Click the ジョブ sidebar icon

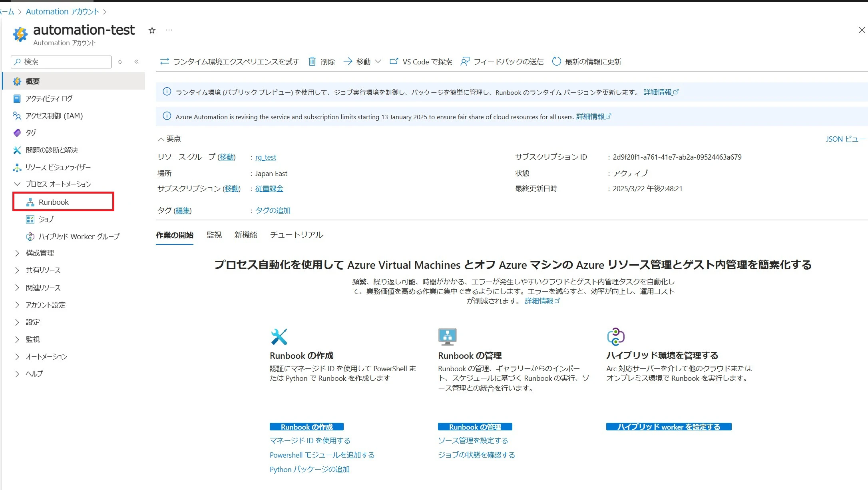click(30, 219)
